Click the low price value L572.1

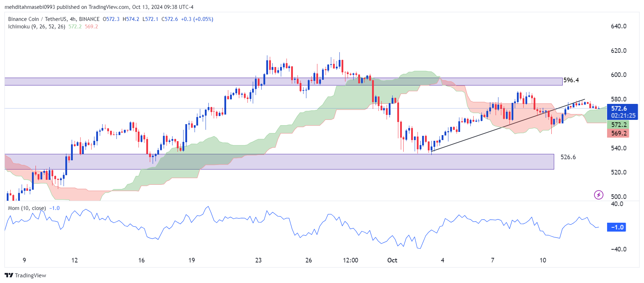151,19
